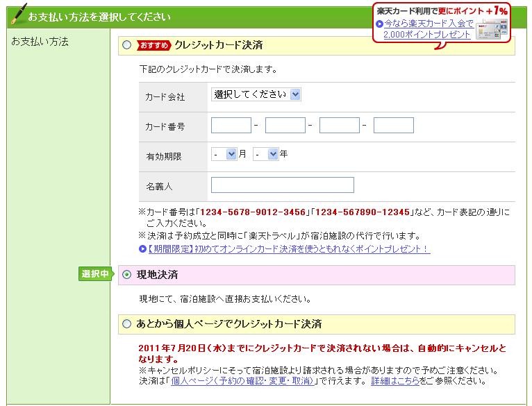The height and width of the screenshot is (406, 532).
Task: Click the example number 1234-5678-9012-3456
Action: click(253, 212)
